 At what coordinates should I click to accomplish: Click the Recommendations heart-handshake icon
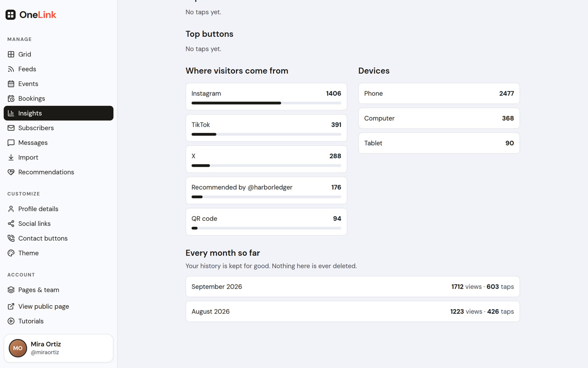(x=11, y=172)
